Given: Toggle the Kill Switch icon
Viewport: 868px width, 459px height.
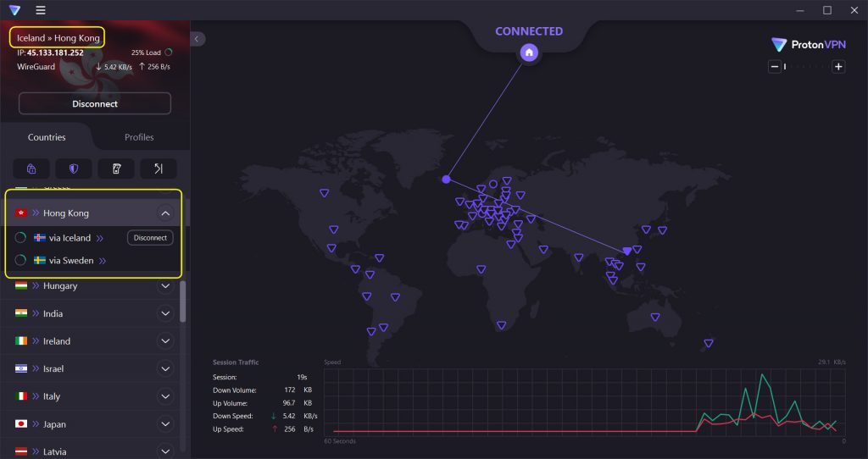Looking at the screenshot, I should [x=116, y=169].
